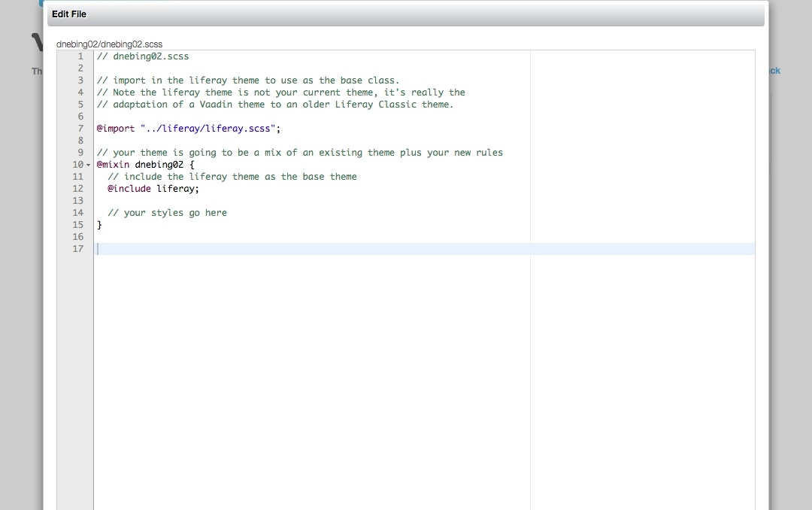Place cursor on the @mixin keyword
The width and height of the screenshot is (812, 510).
(113, 165)
